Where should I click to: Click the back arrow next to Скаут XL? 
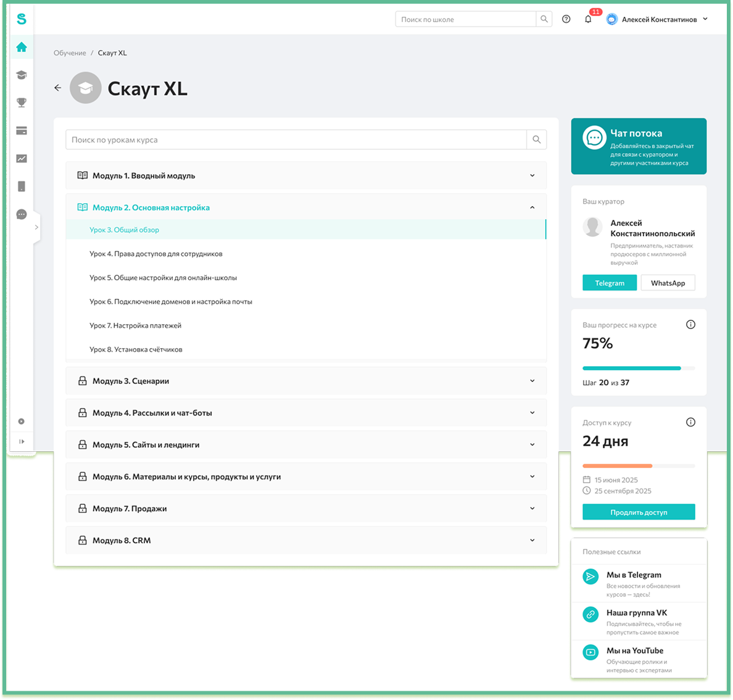coord(57,88)
